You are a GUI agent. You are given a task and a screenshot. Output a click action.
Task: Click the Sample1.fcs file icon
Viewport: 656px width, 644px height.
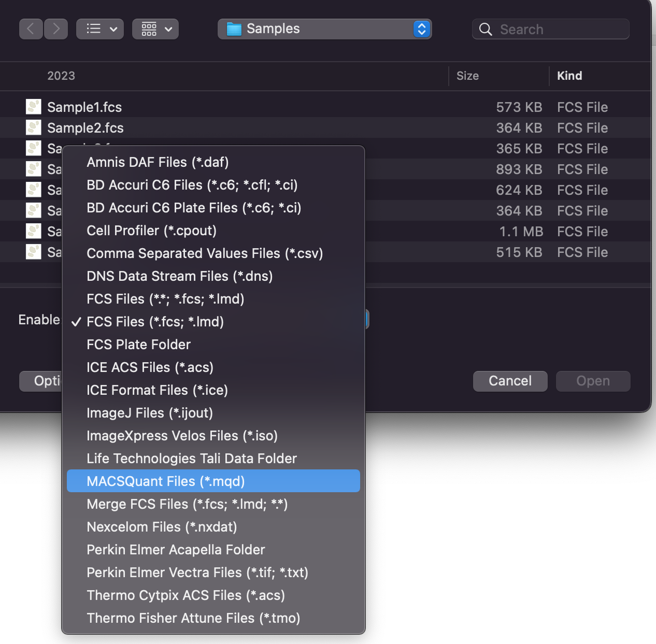tap(34, 107)
